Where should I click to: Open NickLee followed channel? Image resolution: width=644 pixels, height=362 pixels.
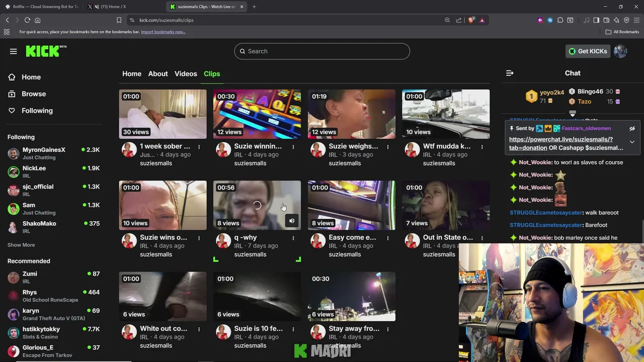53,171
